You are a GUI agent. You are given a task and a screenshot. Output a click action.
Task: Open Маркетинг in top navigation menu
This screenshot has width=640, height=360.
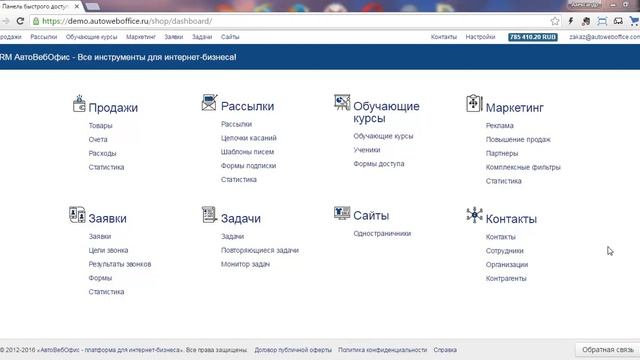(141, 37)
